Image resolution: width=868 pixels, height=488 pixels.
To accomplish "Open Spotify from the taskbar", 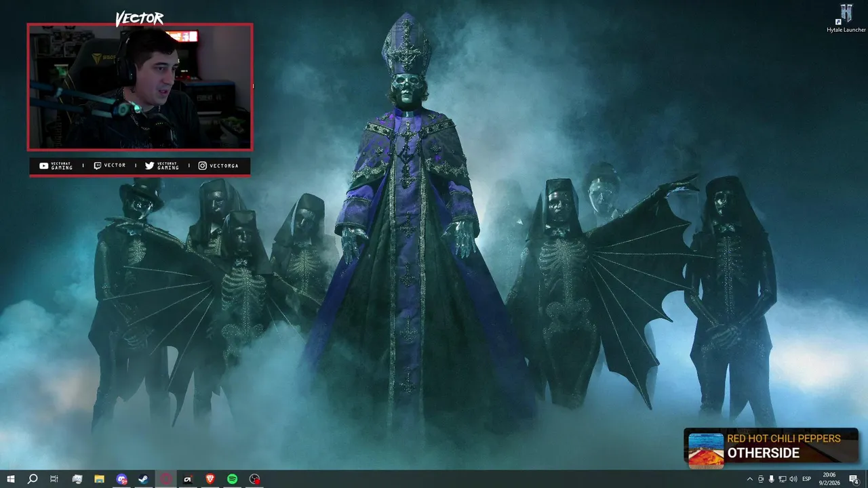I will [232, 479].
